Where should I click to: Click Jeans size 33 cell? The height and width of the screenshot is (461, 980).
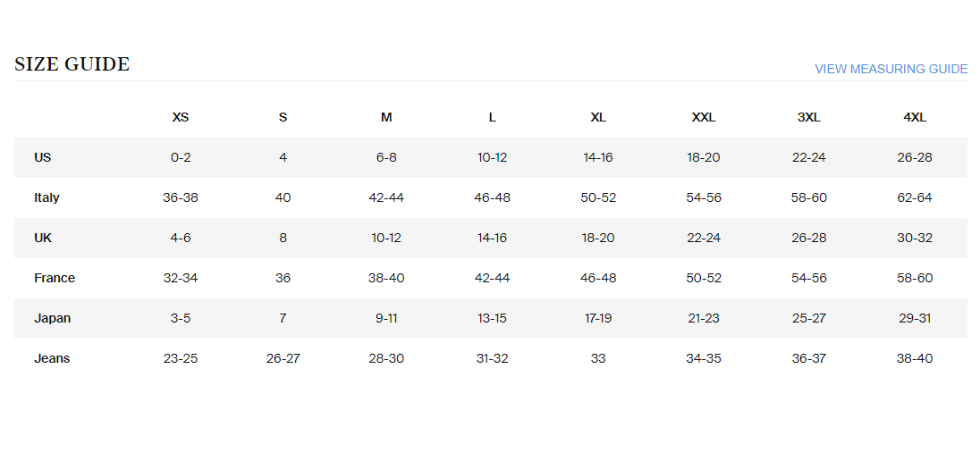pyautogui.click(x=598, y=358)
